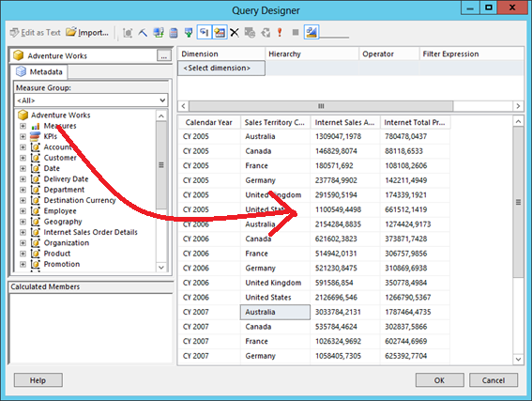Toggle the Show Empty Cells icon
The image size is (532, 401).
point(189,33)
